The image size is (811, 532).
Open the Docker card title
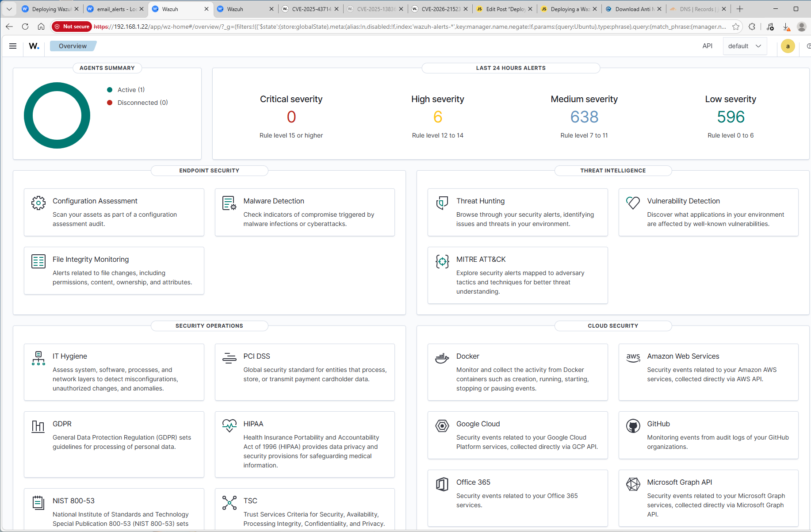[467, 356]
